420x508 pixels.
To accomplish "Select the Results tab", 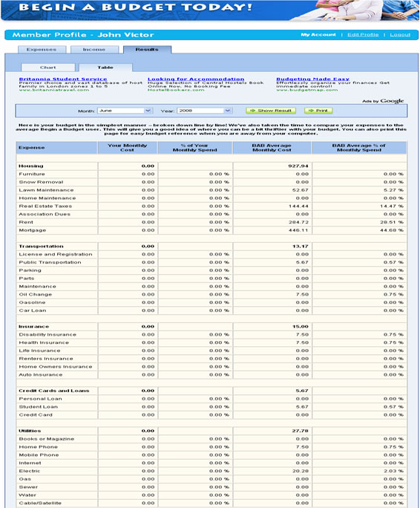I will [x=147, y=49].
